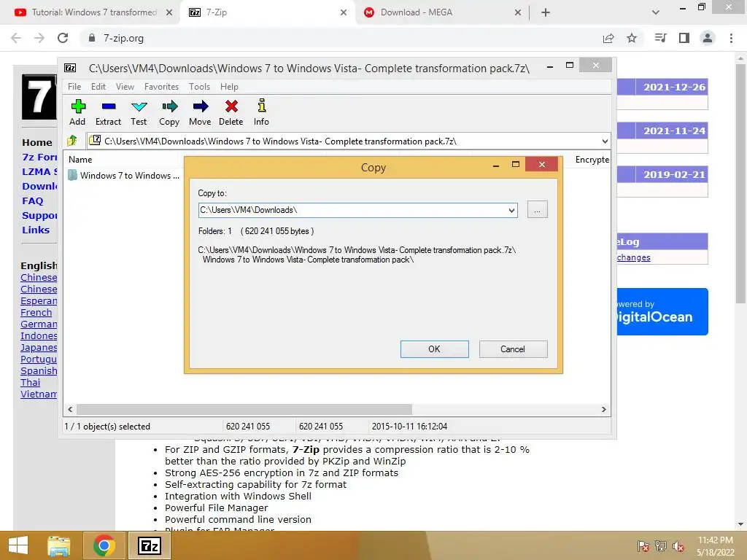Click the 7-Zip taskbar icon
The image size is (747, 560).
click(149, 545)
